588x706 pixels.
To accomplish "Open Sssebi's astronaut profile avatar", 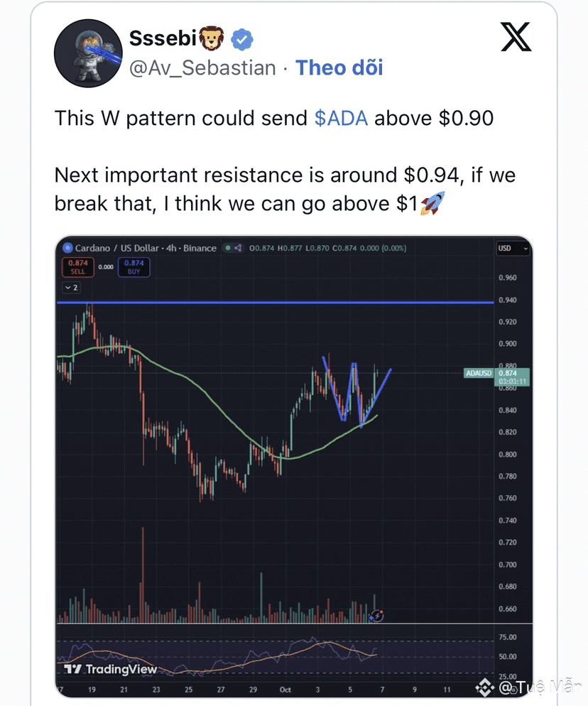I will (x=88, y=53).
